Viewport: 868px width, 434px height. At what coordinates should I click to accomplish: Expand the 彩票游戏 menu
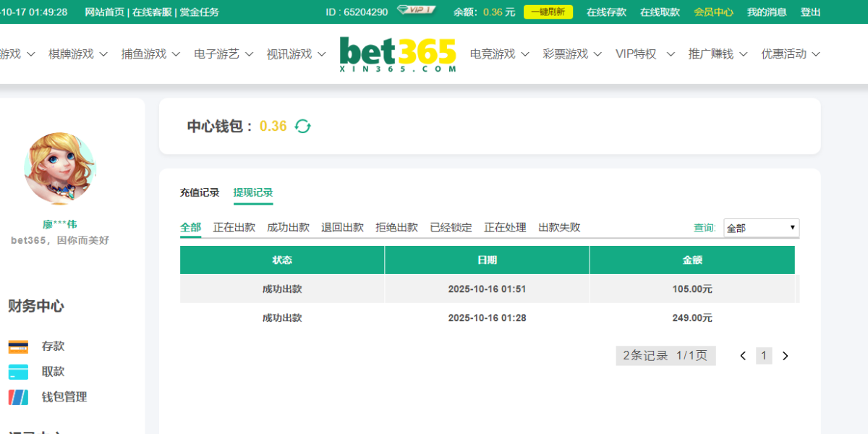572,54
